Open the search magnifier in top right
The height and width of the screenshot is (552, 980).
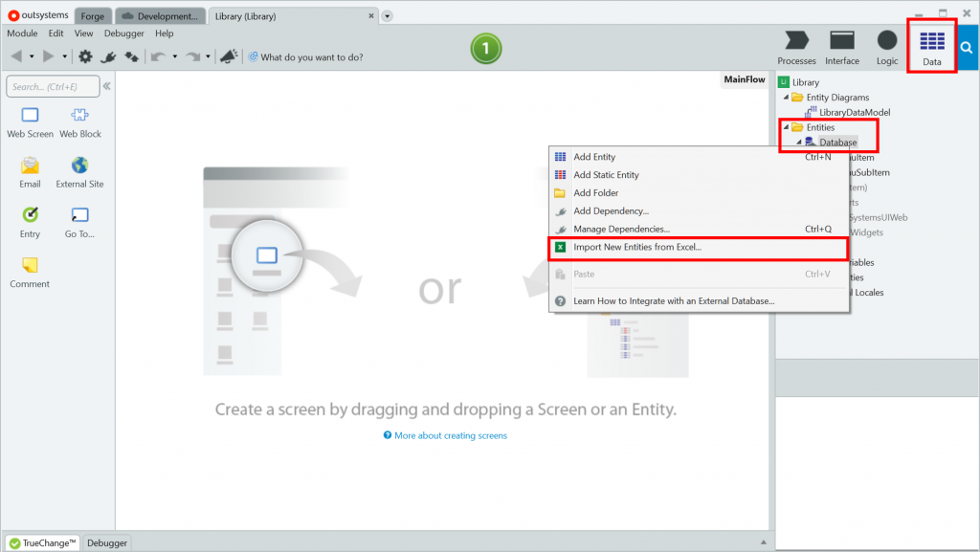click(x=967, y=47)
